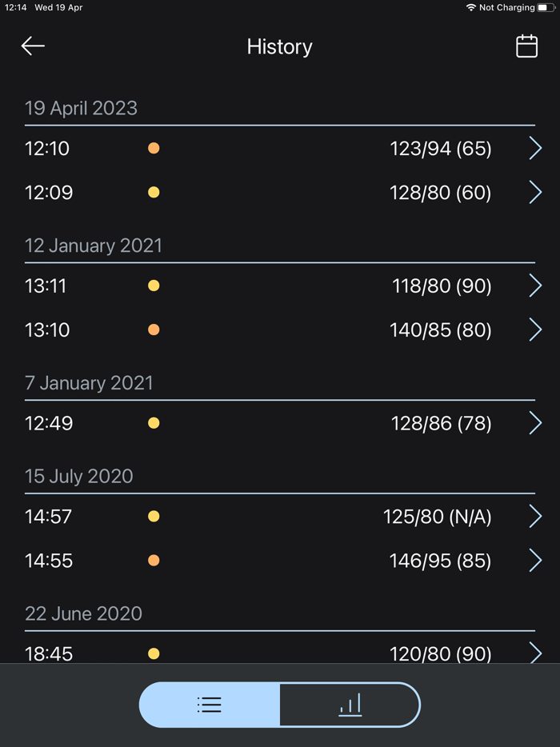Expand details for the 123/94 reading

pyautogui.click(x=535, y=148)
